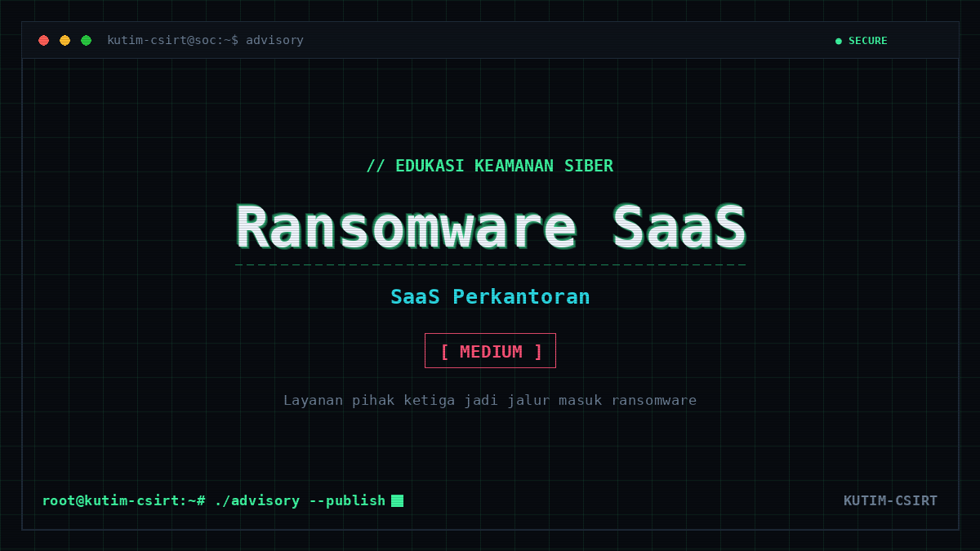The image size is (980, 551).
Task: Click the '[ MEDIUM ]' severity badge
Action: (x=490, y=351)
